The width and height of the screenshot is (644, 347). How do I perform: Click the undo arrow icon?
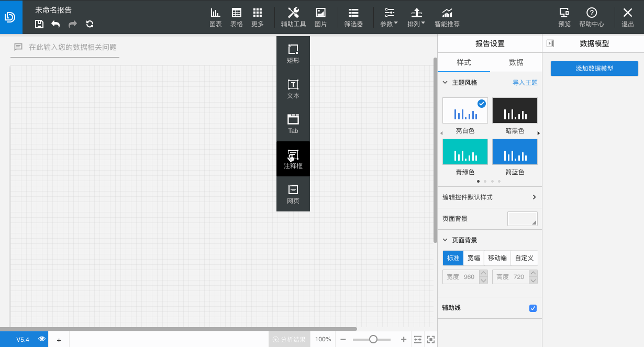tap(55, 24)
